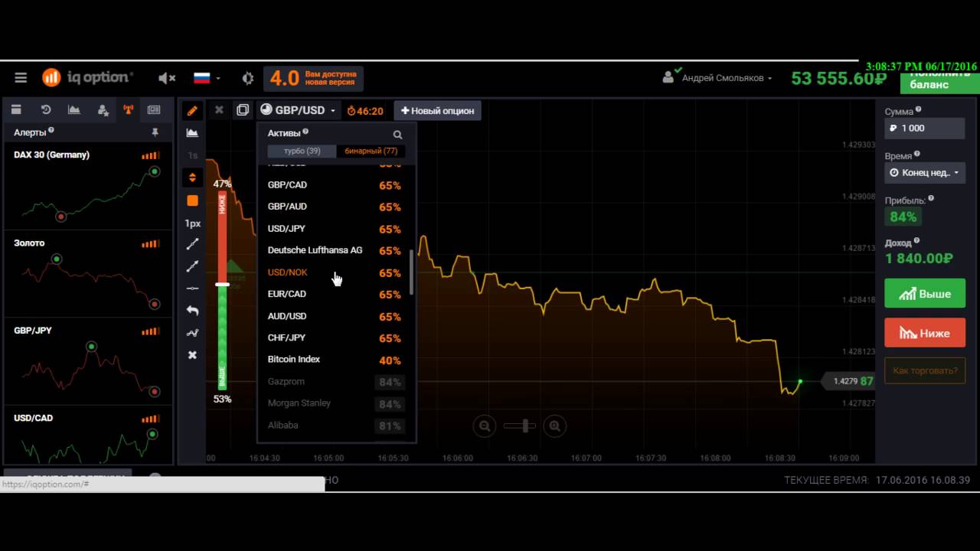The image size is (980, 551).
Task: Select the horizontal line tool
Action: click(x=192, y=289)
